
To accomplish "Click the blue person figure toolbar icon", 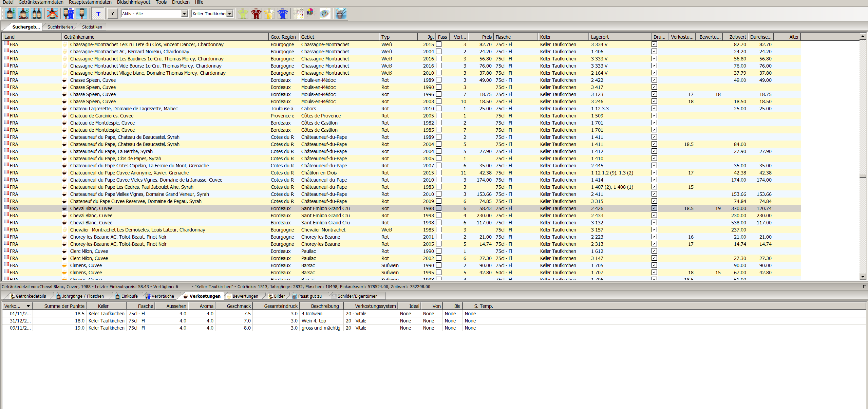I will pyautogui.click(x=282, y=14).
